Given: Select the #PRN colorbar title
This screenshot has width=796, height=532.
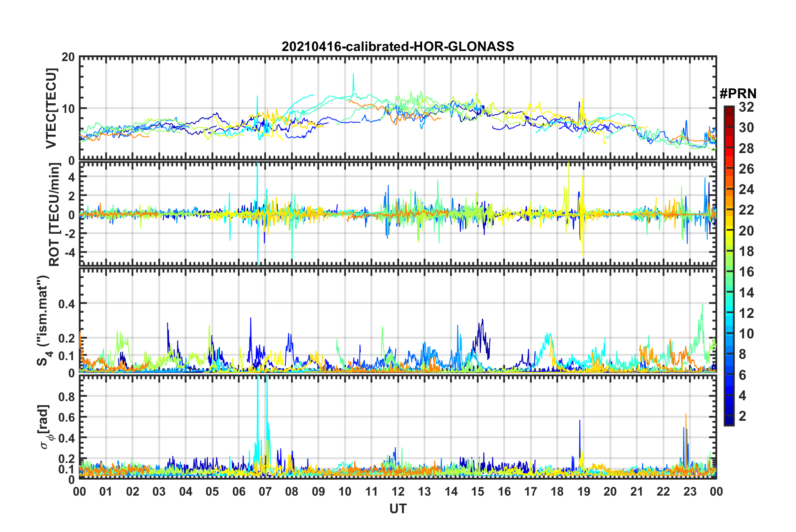Looking at the screenshot, I should click(x=737, y=93).
